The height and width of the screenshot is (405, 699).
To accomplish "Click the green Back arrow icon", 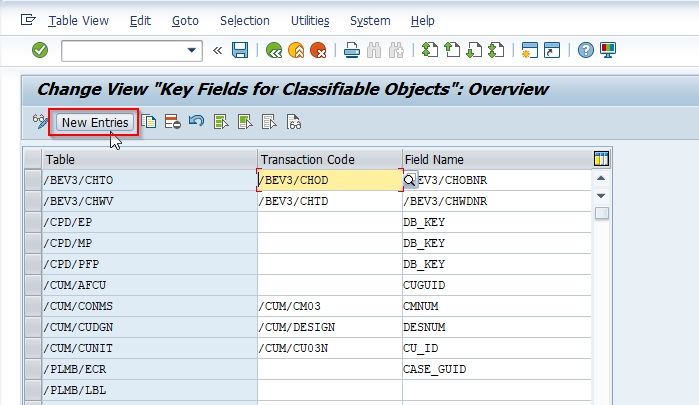I will point(274,50).
